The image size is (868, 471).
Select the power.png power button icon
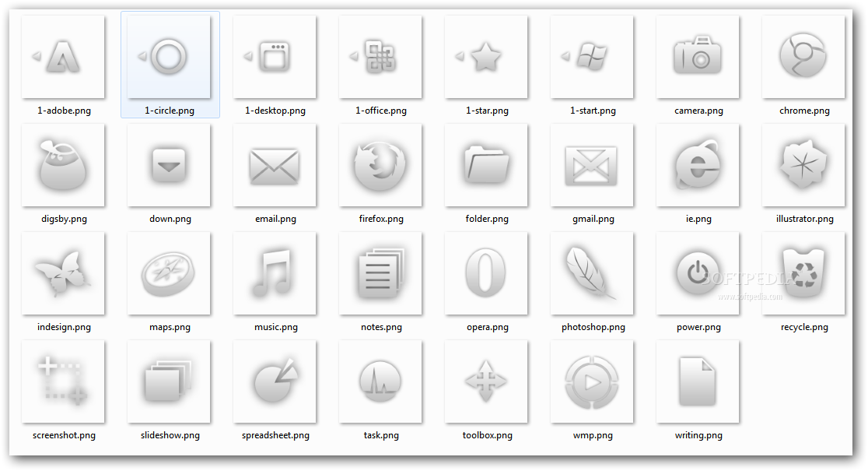[698, 273]
